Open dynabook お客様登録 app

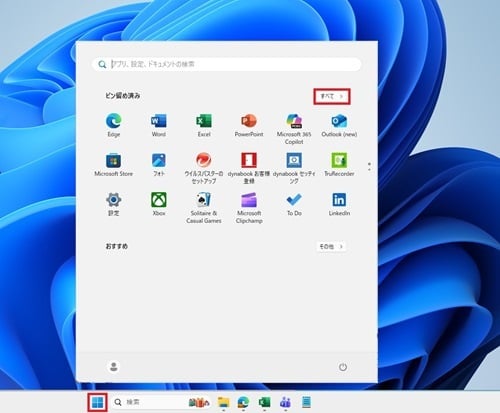(x=249, y=168)
